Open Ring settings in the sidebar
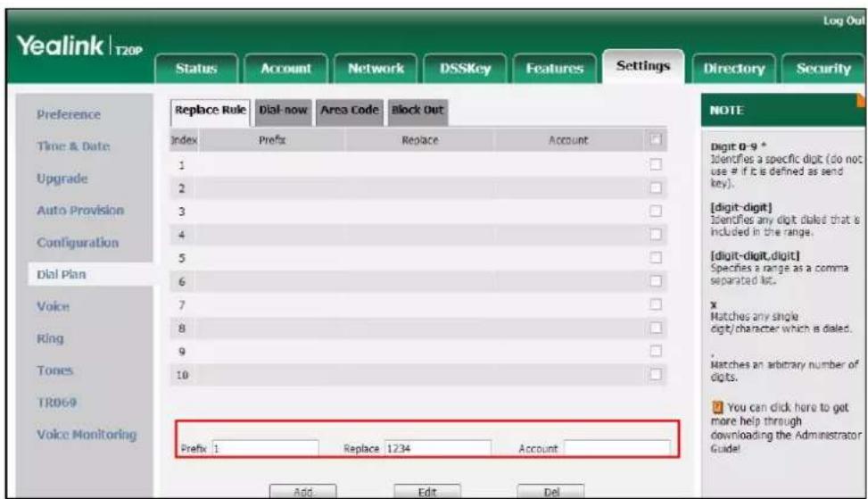 (50, 338)
